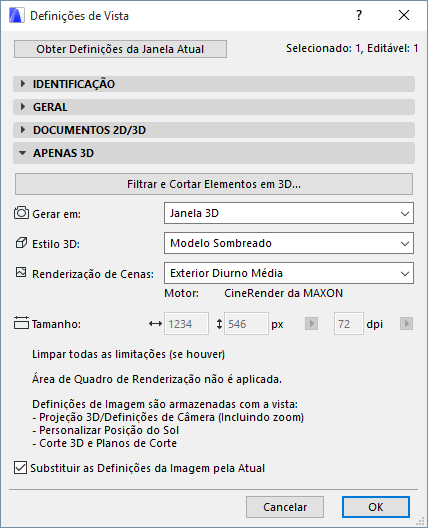428x528 pixels.
Task: Open the Gerar em dropdown (Janela 3D)
Action: [289, 213]
